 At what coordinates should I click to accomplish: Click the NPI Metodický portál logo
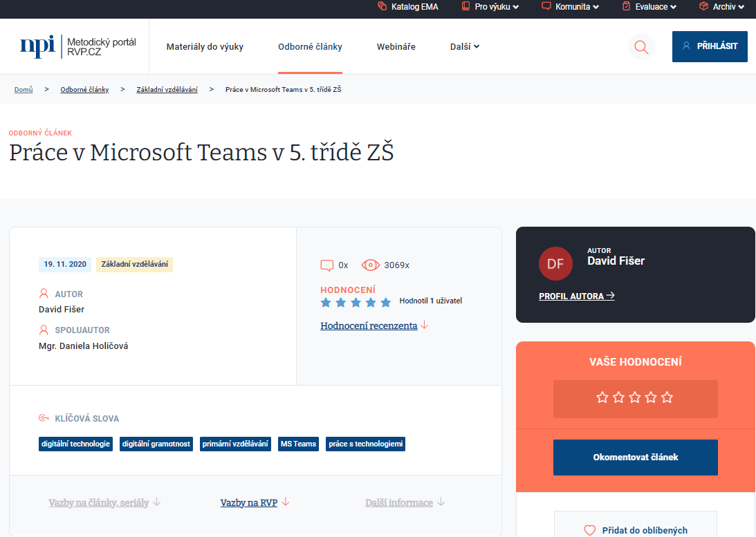point(78,46)
